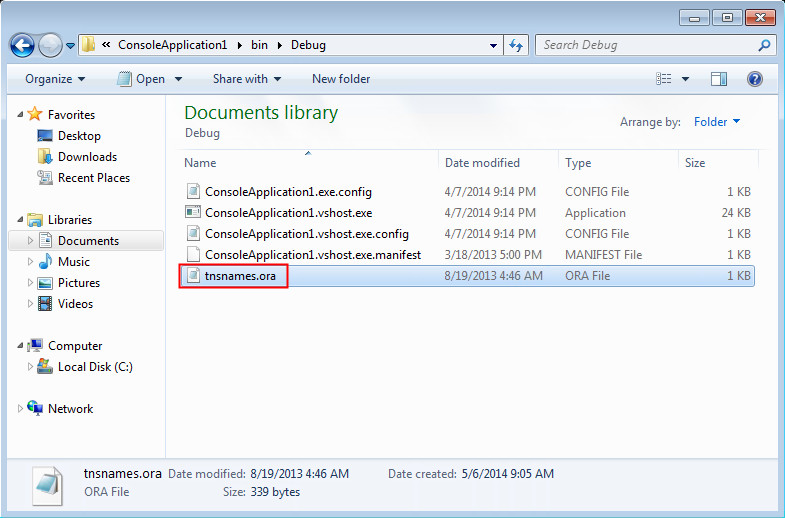Image resolution: width=785 pixels, height=518 pixels.
Task: Click the Debug breadcrumb segment
Action: pos(308,45)
